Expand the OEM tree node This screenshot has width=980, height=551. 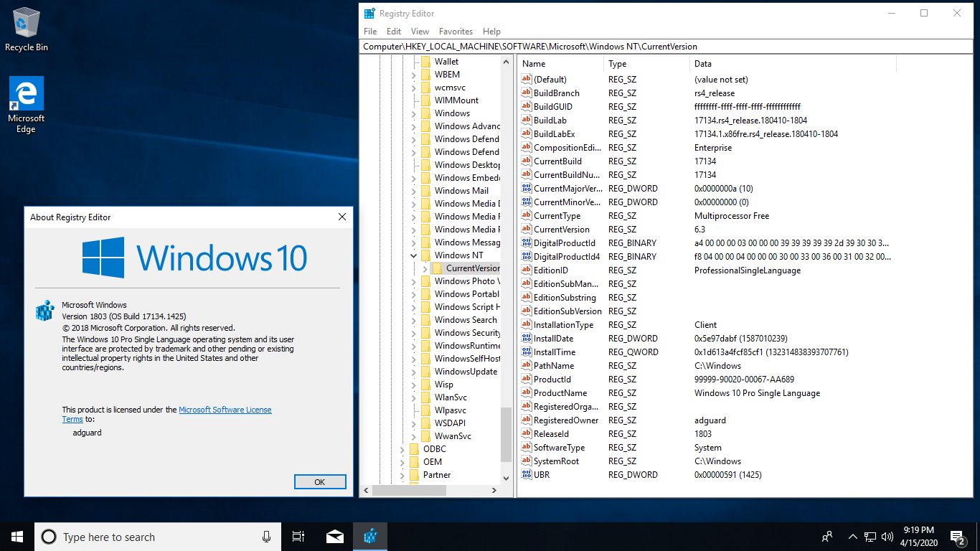[402, 462]
